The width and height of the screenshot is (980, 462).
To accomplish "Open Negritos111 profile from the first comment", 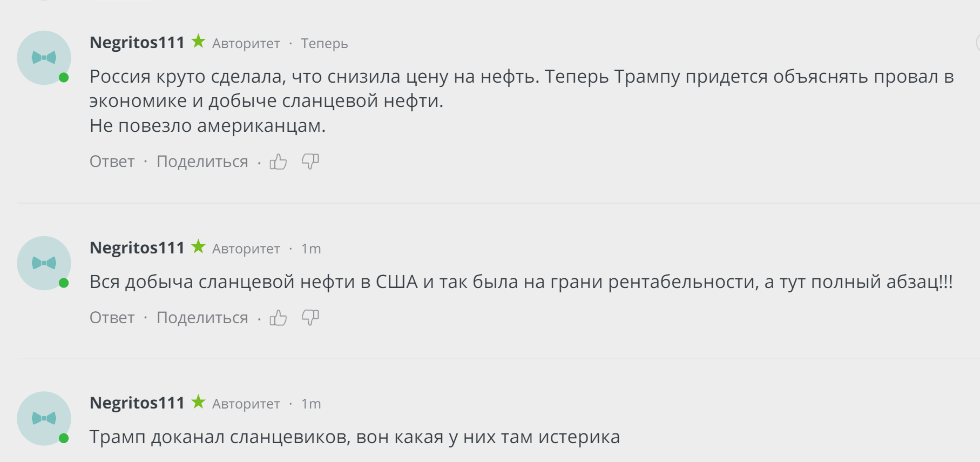I will (137, 43).
